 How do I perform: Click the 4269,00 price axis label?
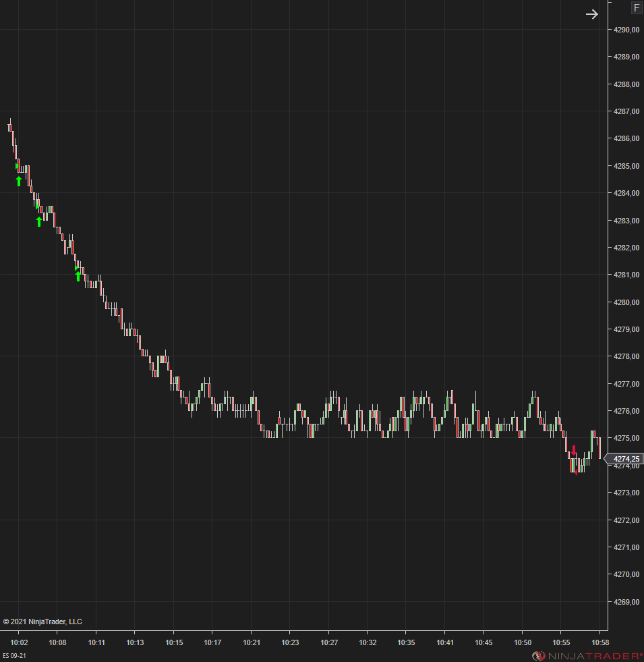tap(626, 602)
